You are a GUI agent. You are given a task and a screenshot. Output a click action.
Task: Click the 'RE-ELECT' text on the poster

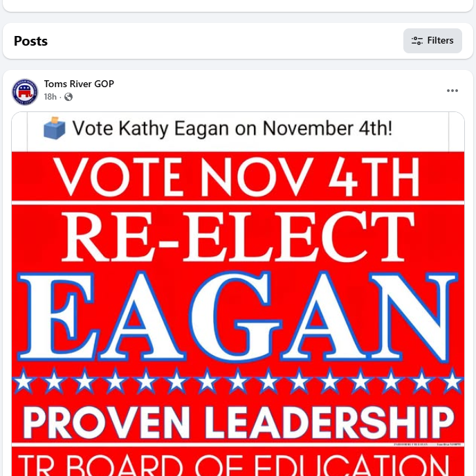coord(237,235)
